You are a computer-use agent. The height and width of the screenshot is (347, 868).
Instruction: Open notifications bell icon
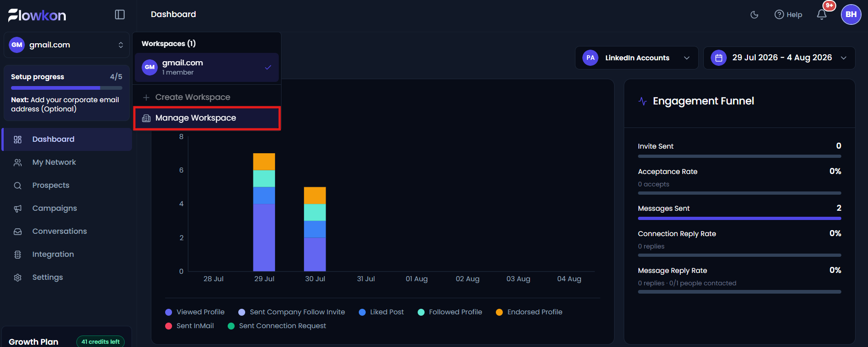point(822,15)
